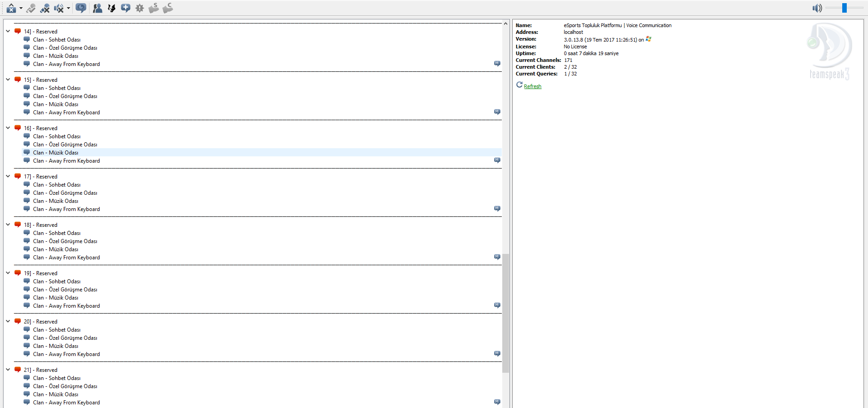Click the create channel plus bubble icon
The width and height of the screenshot is (868, 408).
tap(126, 8)
